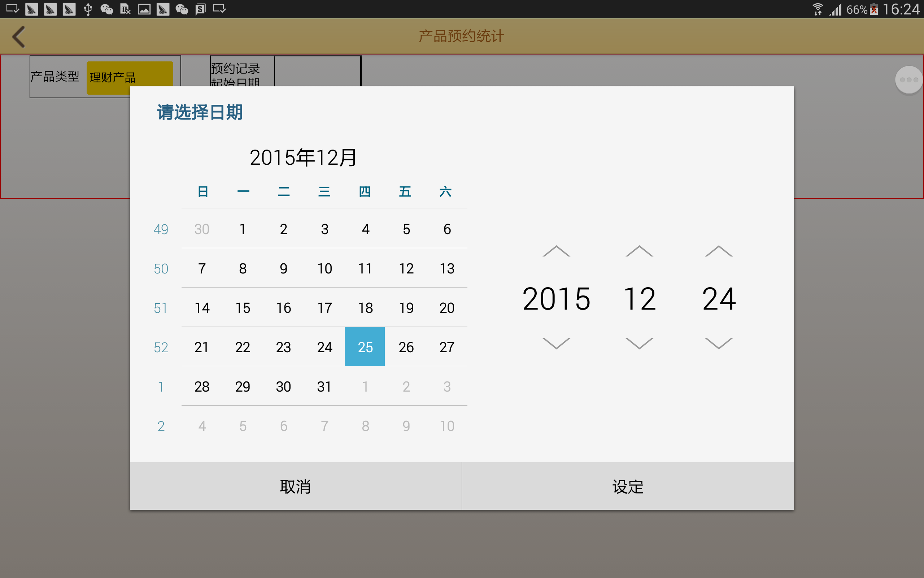
Task: Select December 18 in calendar
Action: tap(365, 308)
